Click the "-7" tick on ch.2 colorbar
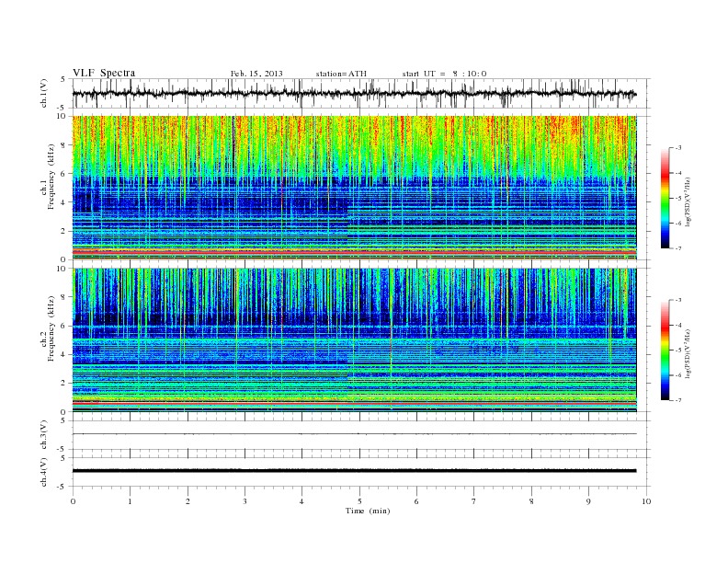This screenshot has height=563, width=728. click(x=678, y=400)
